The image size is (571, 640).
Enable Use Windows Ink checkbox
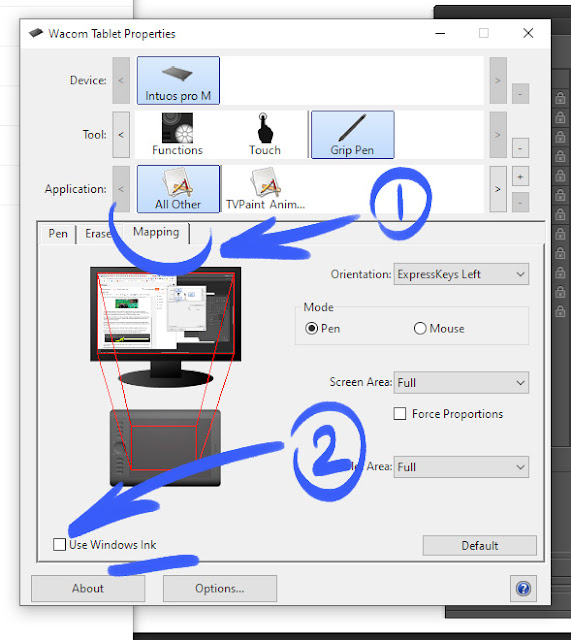click(60, 544)
